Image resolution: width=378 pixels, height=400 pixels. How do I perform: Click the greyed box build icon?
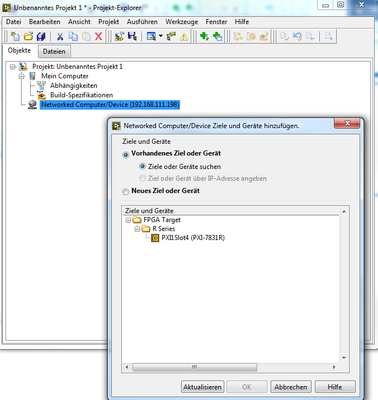(251, 36)
